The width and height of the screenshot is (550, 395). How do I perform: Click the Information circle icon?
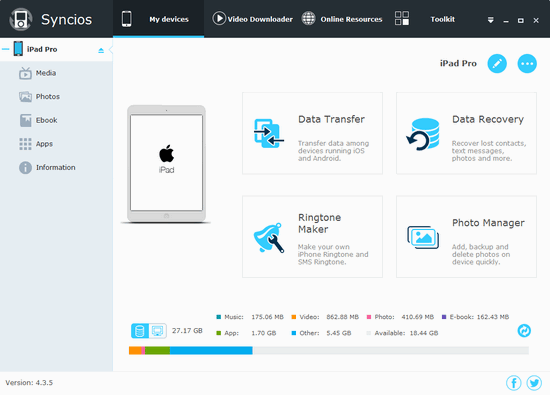[x=25, y=168]
